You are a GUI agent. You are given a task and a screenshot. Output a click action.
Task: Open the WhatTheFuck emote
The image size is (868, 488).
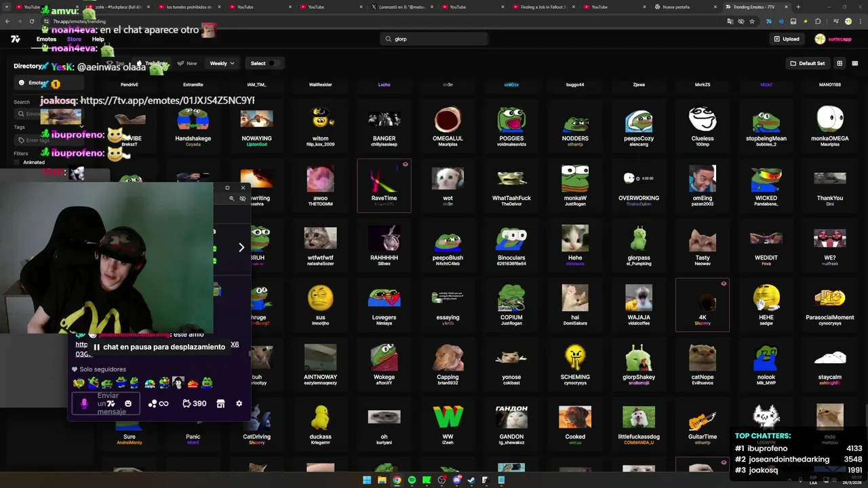coord(511,186)
